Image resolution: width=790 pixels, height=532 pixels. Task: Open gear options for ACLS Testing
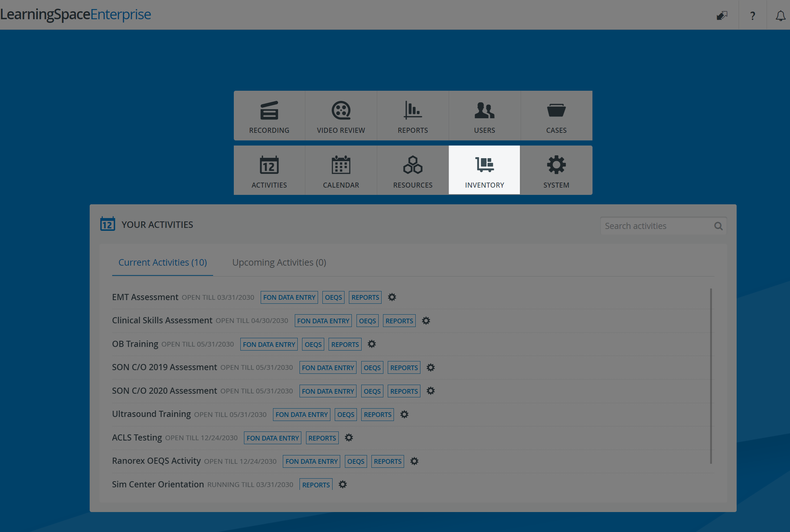tap(349, 438)
